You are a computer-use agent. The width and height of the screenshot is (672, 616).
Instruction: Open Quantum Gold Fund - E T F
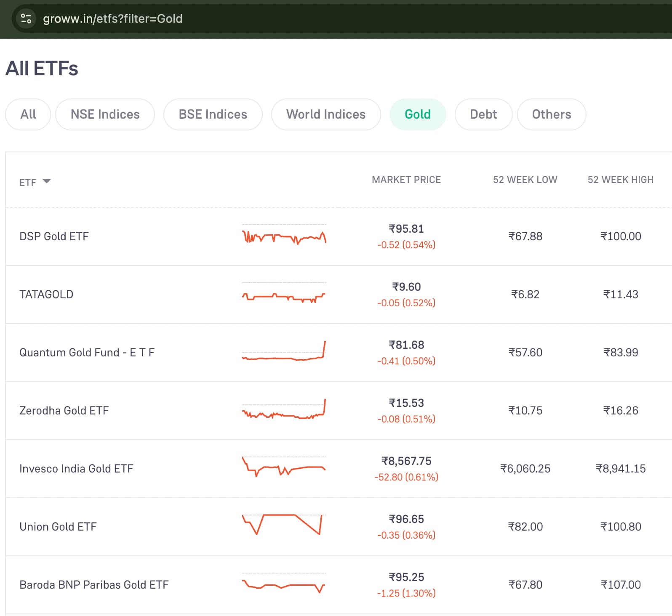[x=87, y=353]
